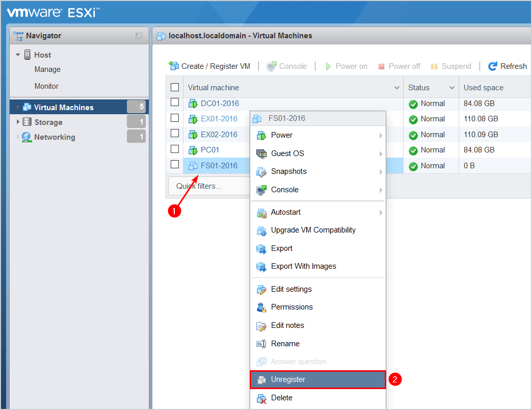Click the Virtual Machines count badge 5

click(137, 107)
